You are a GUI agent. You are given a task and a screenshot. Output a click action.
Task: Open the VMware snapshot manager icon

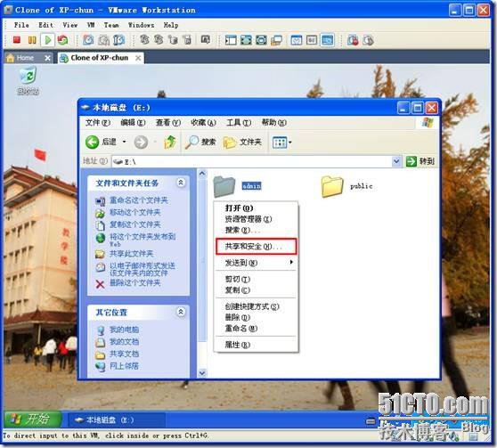(x=118, y=40)
